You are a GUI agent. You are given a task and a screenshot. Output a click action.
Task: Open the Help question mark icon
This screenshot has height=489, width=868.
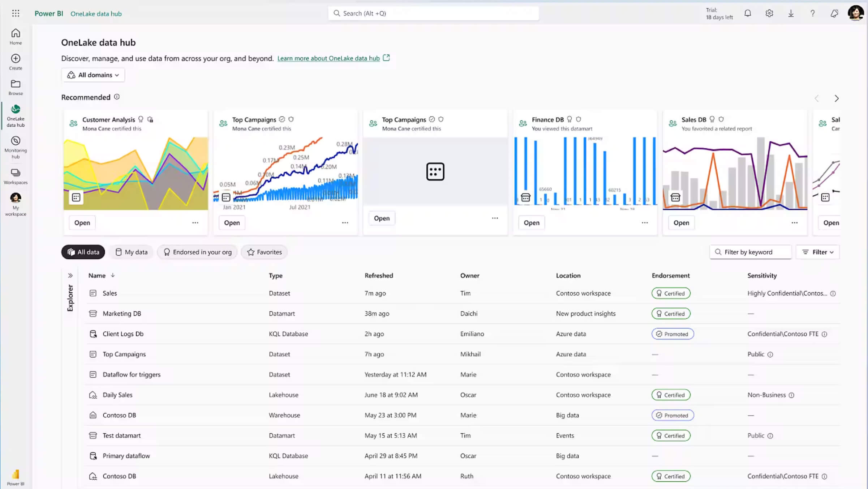(x=812, y=13)
